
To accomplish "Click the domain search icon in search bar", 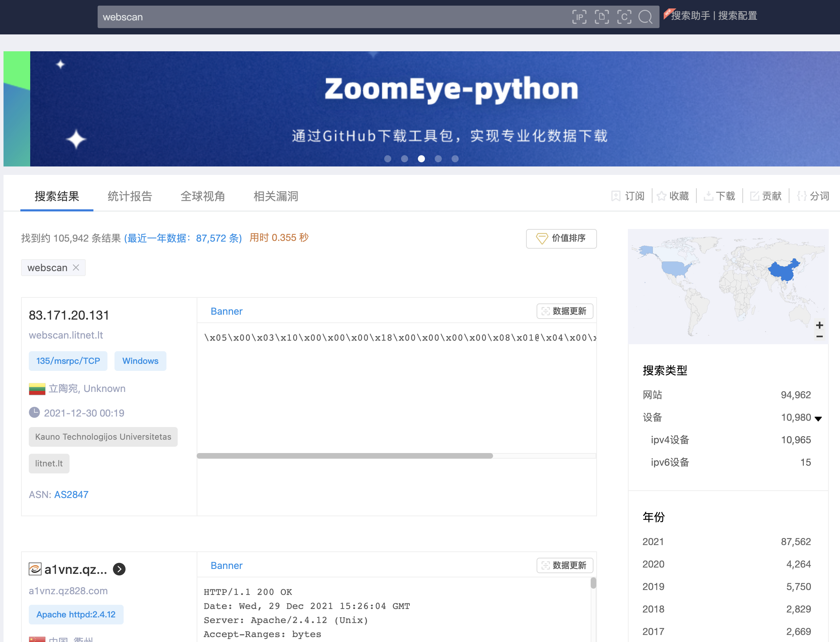I will click(602, 17).
